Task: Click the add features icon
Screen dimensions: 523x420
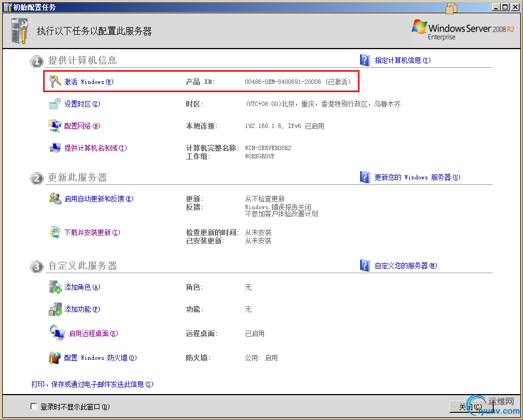Action: point(55,309)
